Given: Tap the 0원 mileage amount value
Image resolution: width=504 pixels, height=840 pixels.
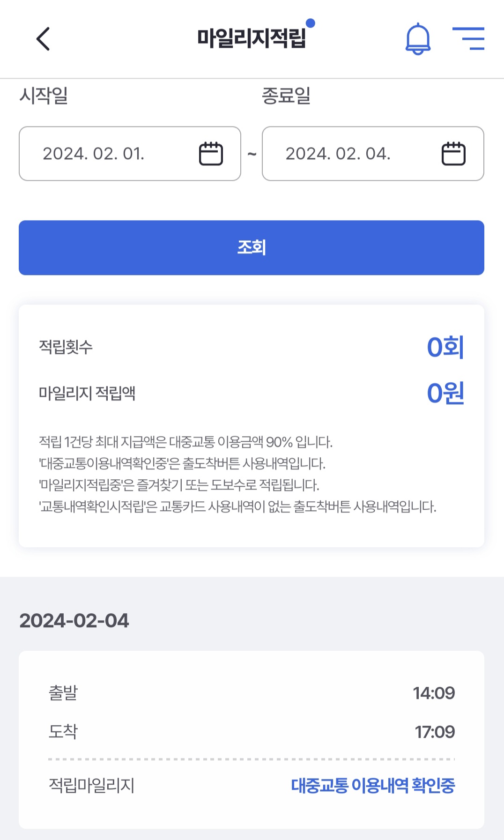Looking at the screenshot, I should point(445,393).
